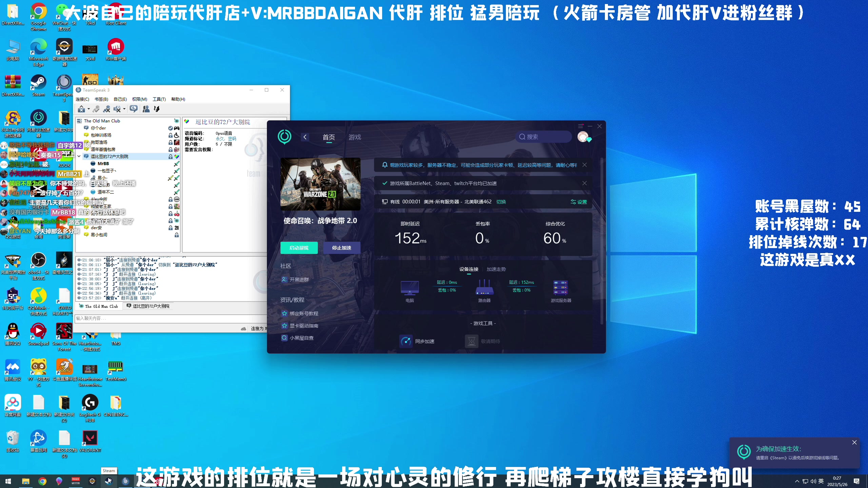
Task: Click the 路由器 router icon
Action: (x=484, y=287)
